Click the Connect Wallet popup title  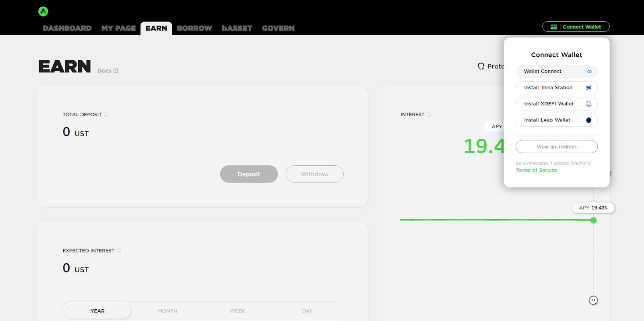coord(557,55)
